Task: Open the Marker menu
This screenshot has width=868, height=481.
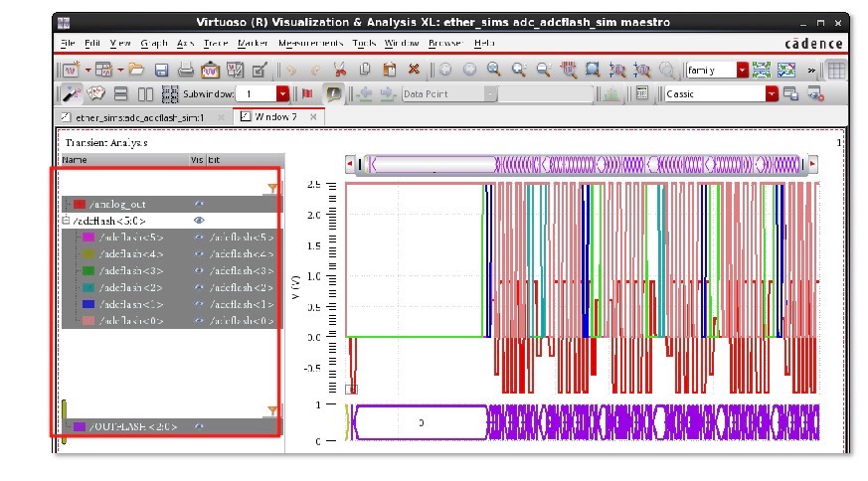Action: [253, 43]
